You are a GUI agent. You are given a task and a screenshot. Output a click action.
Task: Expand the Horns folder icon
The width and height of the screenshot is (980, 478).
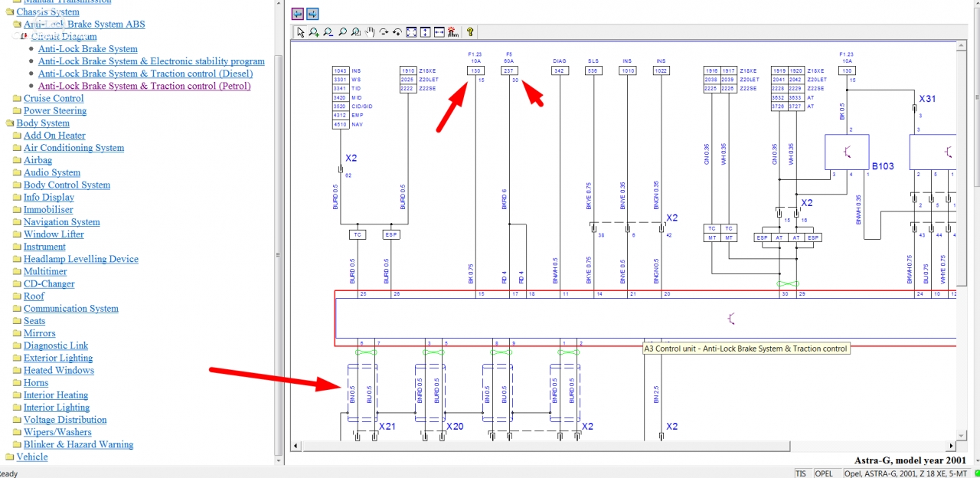(17, 383)
